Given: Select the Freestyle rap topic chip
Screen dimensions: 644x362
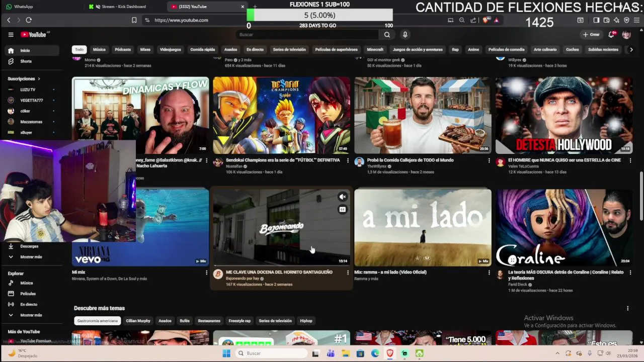Looking at the screenshot, I should click(x=239, y=321).
